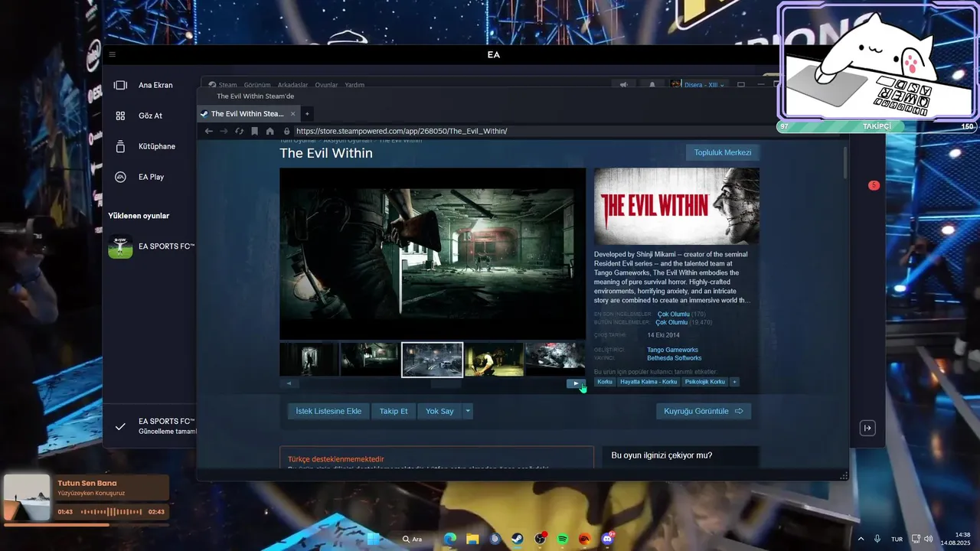Select EA SPORTS FC under Yüklenen oyunlar
Screen dimensions: 980x551
[152, 246]
